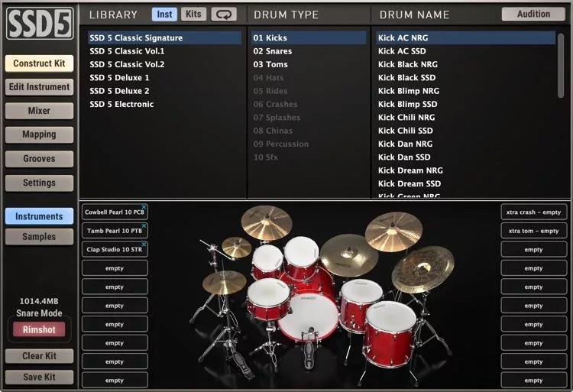Pick Kick Dan SSD drum
The width and height of the screenshot is (573, 392).
point(466,157)
